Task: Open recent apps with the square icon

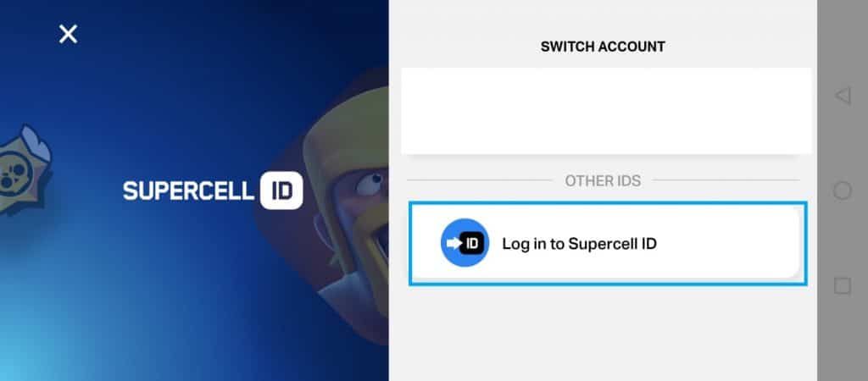Action: (842, 286)
